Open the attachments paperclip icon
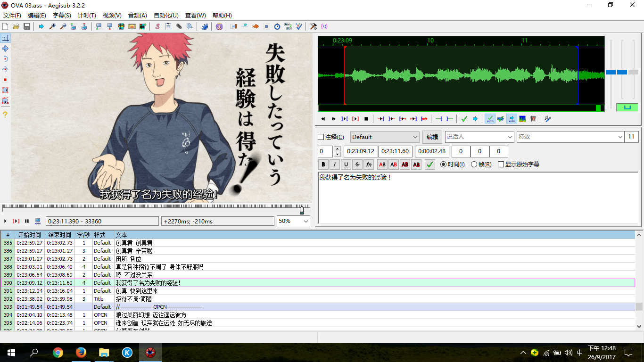The height and width of the screenshot is (362, 644). click(179, 26)
